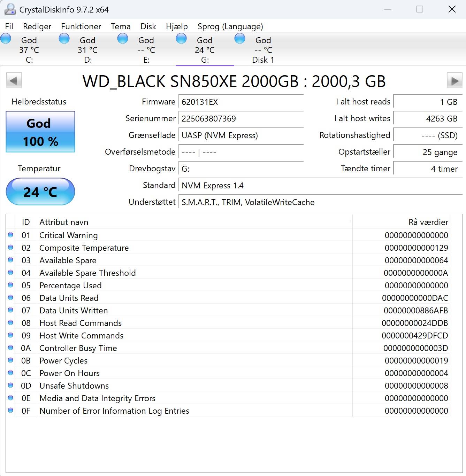Select the E: drive tab

(146, 49)
